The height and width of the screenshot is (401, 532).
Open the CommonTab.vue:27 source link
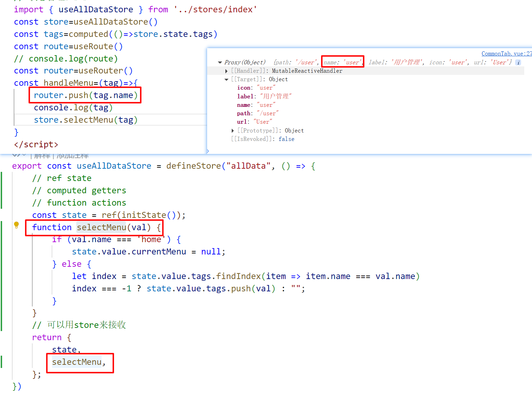click(x=506, y=53)
